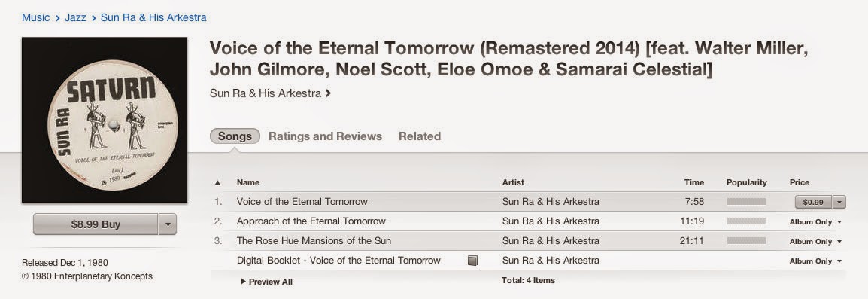The width and height of the screenshot is (868, 299).
Task: Sort the track list by Time column
Action: (693, 182)
